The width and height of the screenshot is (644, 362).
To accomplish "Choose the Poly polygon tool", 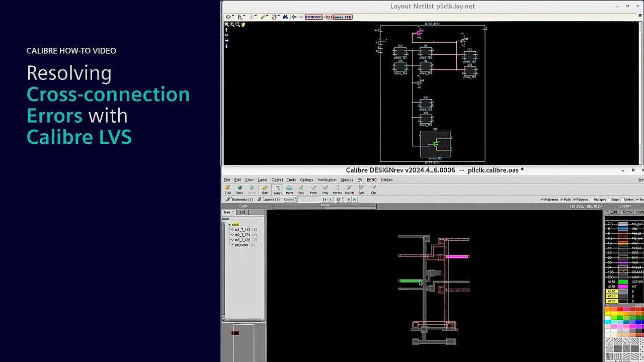I will tap(325, 190).
